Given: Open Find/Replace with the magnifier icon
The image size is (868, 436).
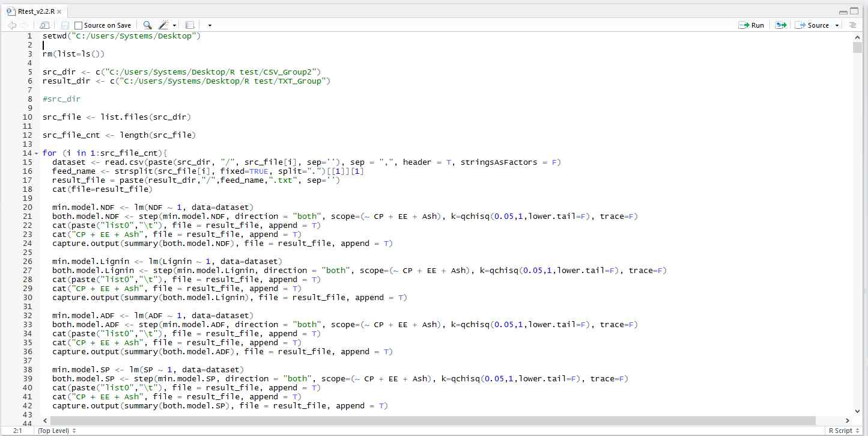Looking at the screenshot, I should click(x=147, y=25).
